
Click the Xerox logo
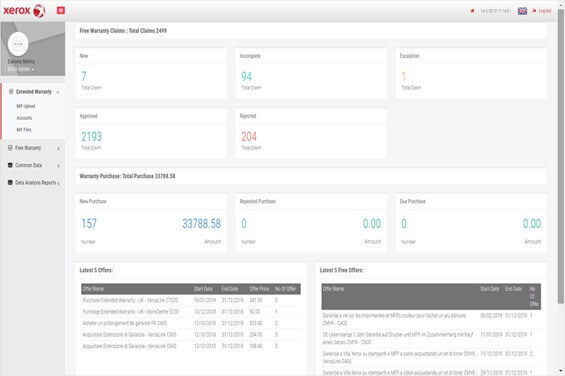click(x=24, y=11)
